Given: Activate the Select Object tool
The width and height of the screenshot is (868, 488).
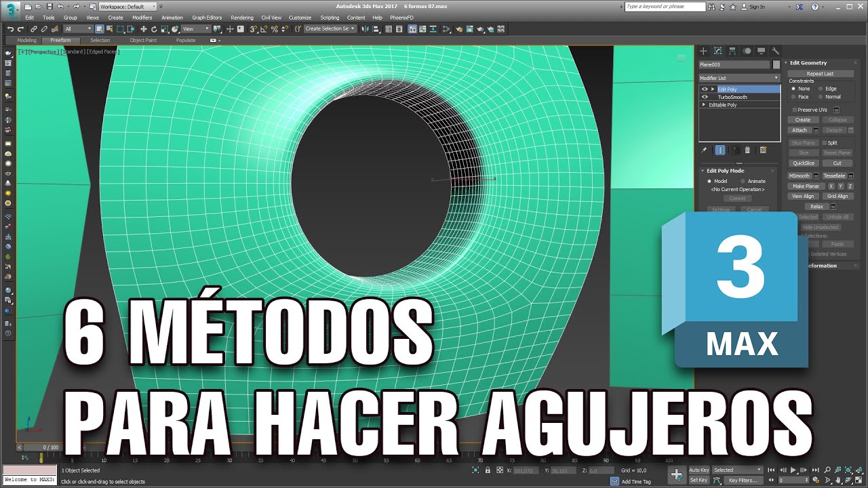Looking at the screenshot, I should pos(99,29).
